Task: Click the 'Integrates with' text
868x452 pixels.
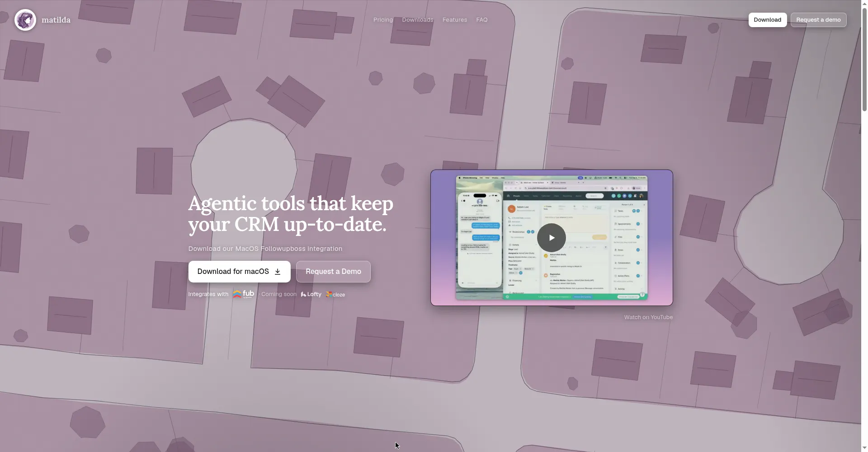Action: click(x=208, y=294)
